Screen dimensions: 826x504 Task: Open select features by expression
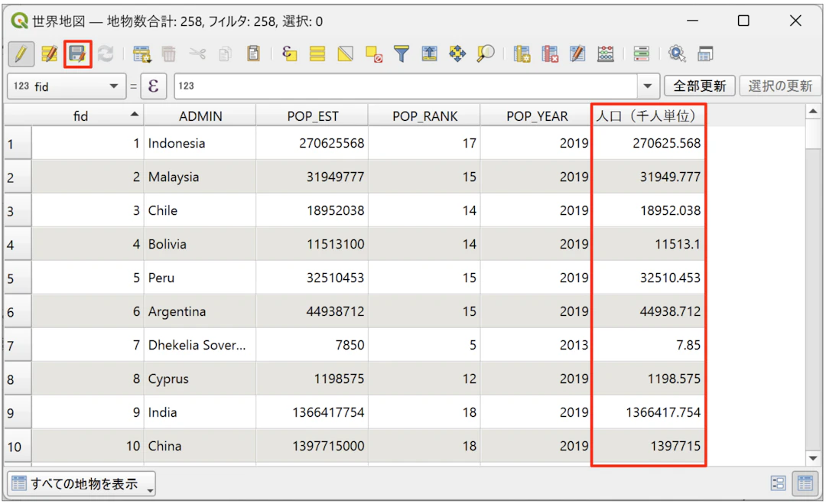point(289,54)
